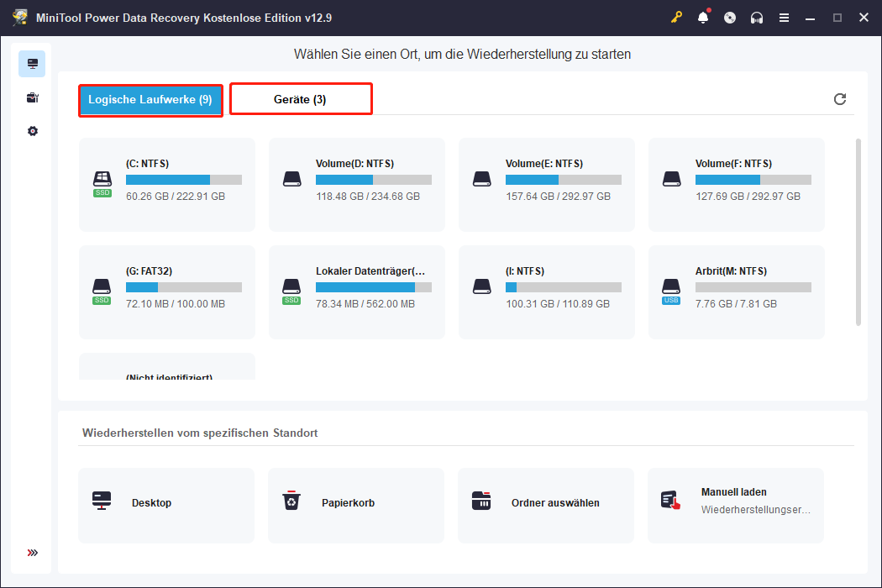Refresh the drive list
Screen dimensions: 882x588
[840, 99]
